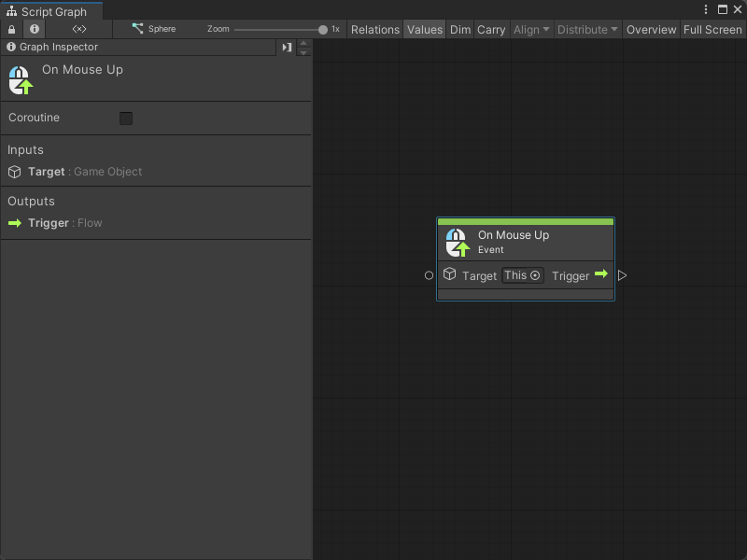
Task: Select the lock icon on the toolbar
Action: click(8, 29)
